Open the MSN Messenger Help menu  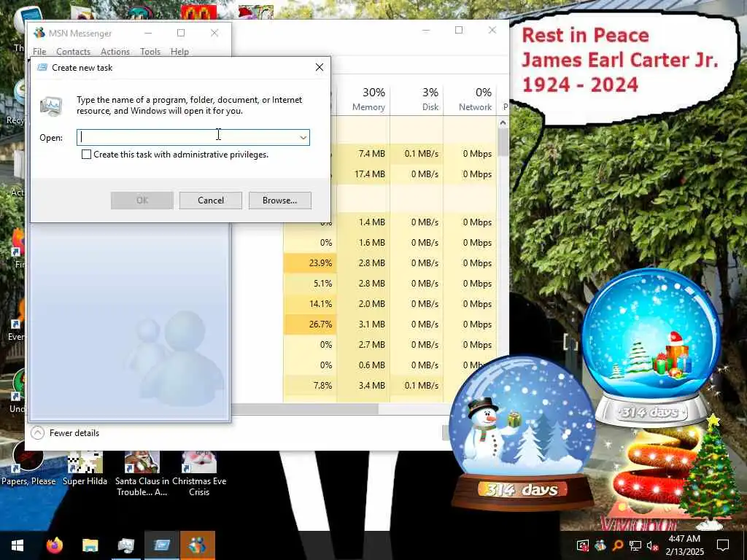pyautogui.click(x=179, y=52)
